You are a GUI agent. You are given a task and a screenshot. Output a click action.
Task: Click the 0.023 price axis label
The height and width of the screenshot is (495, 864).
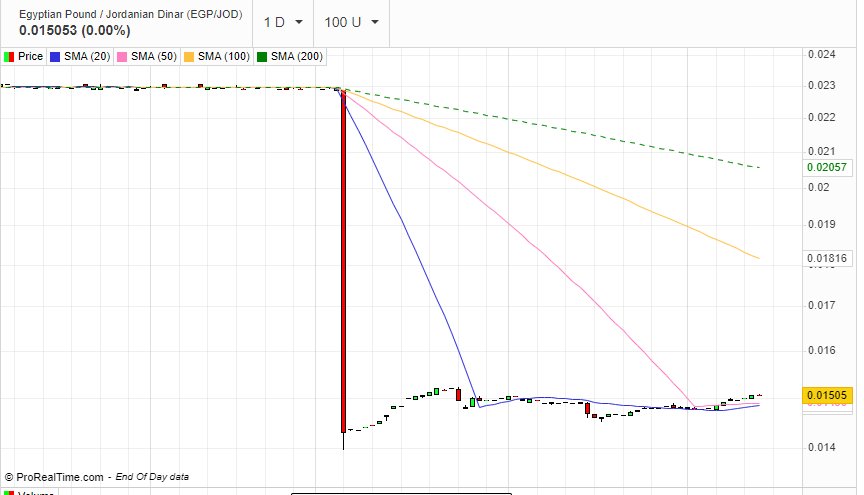822,85
